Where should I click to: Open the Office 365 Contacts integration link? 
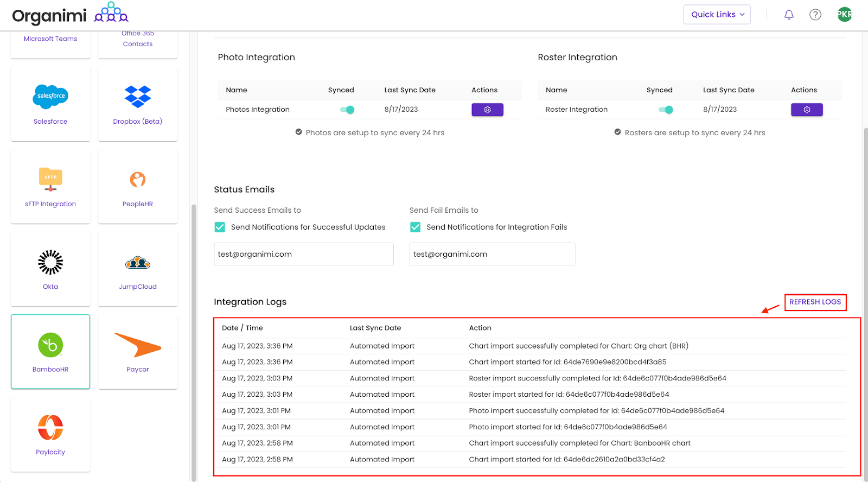pos(138,39)
